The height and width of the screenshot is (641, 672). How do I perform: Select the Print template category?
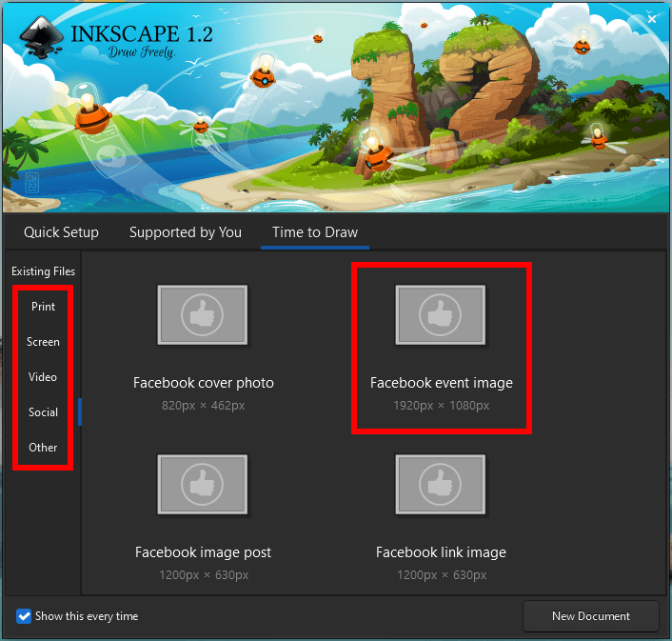[43, 307]
